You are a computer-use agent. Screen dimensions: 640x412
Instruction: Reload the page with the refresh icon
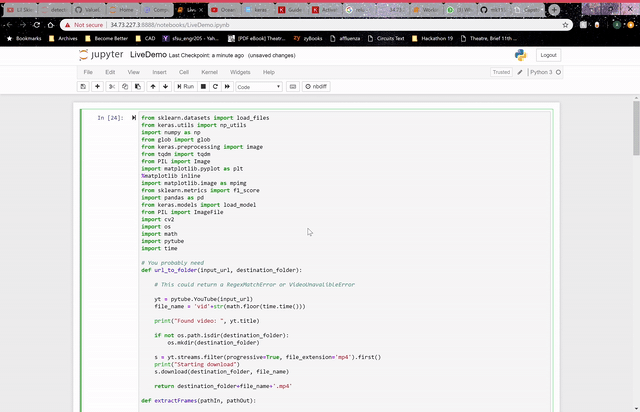point(37,25)
